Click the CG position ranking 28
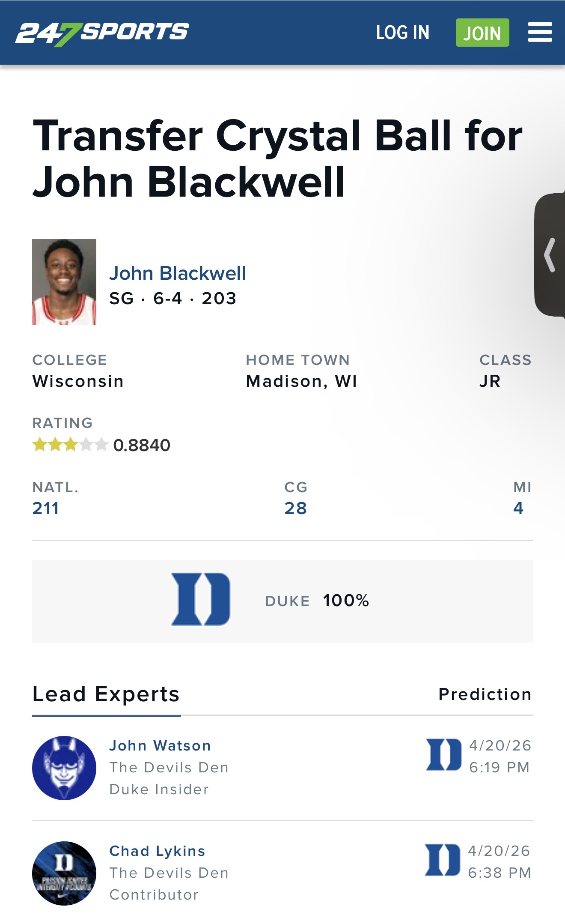 tap(295, 508)
